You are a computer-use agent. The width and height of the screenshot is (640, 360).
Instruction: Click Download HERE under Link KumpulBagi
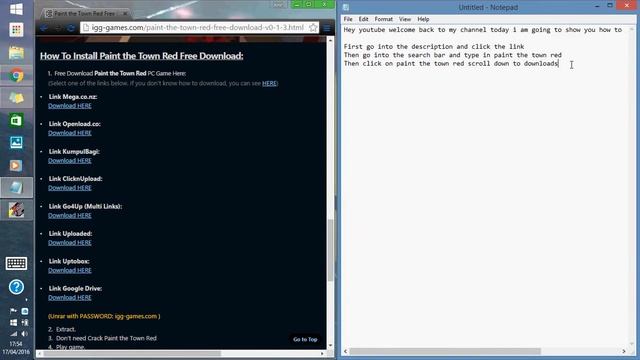click(70, 161)
